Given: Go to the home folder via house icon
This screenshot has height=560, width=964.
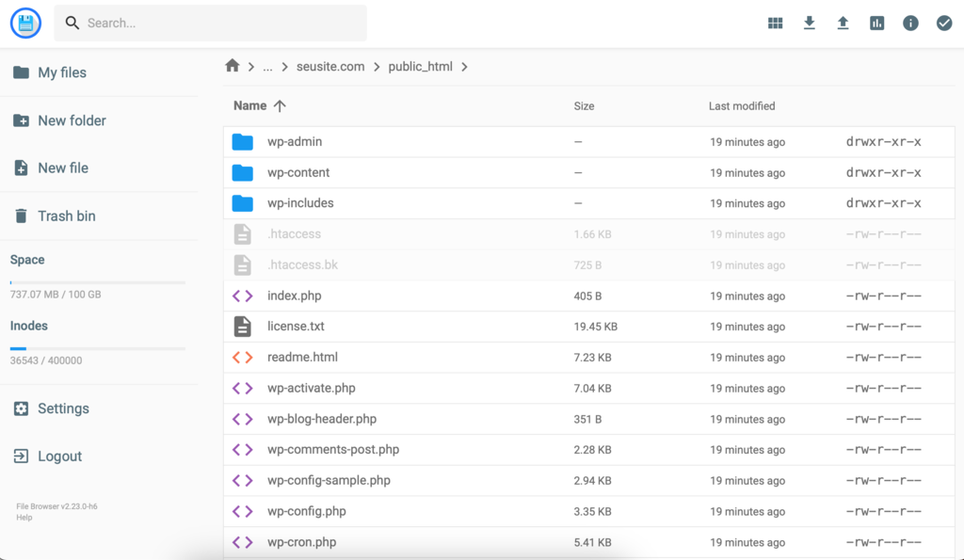Looking at the screenshot, I should tap(232, 66).
